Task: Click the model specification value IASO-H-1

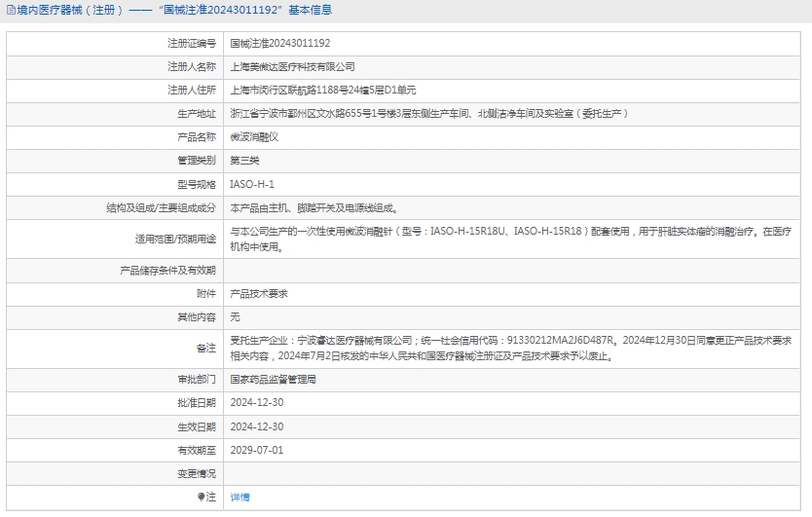Action: 251,184
